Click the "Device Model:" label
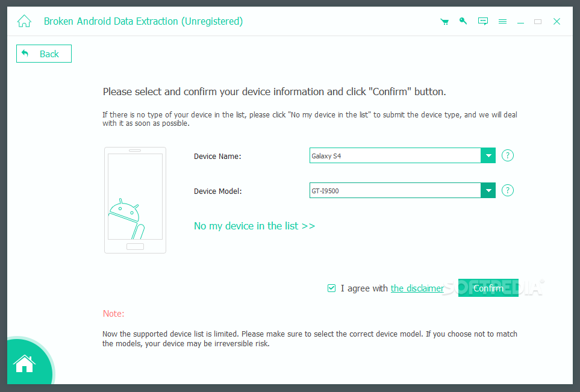 tap(218, 191)
